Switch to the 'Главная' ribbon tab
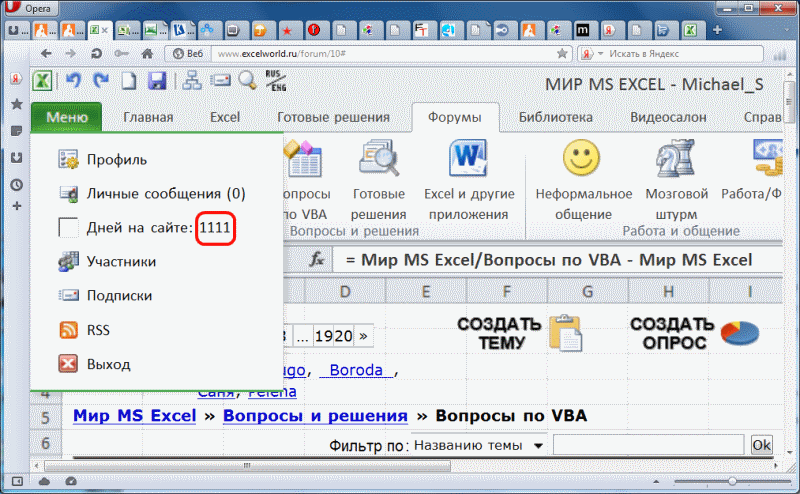Screen dimensions: 800x494 tap(148, 117)
